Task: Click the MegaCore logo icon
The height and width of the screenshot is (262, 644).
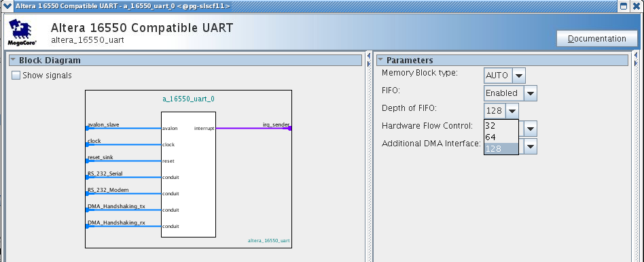Action: coord(20,32)
